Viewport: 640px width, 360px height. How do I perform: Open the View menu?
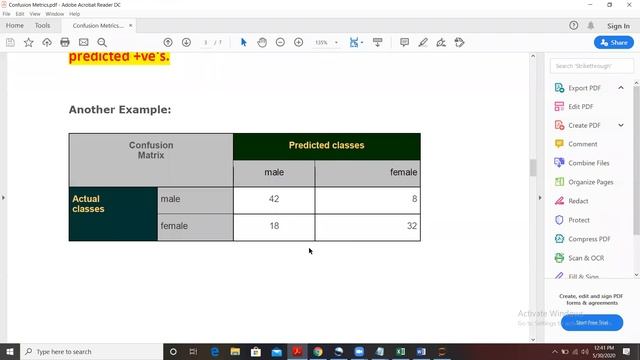35,14
